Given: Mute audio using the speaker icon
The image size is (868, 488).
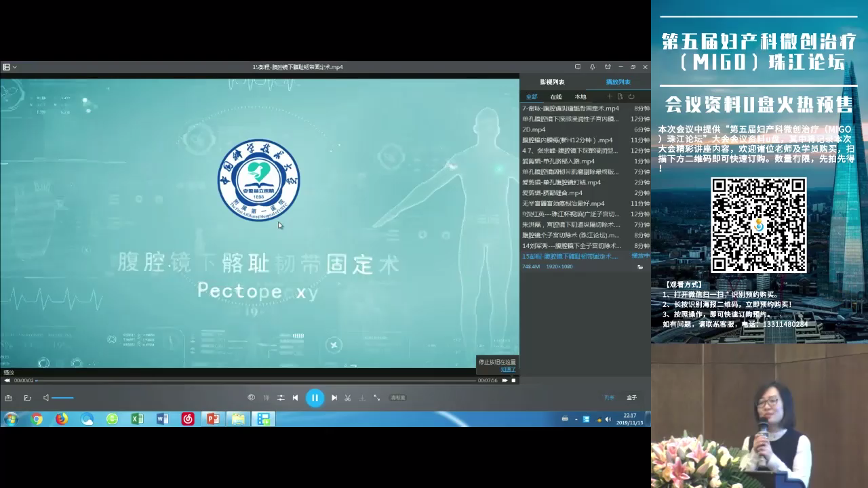Looking at the screenshot, I should click(46, 398).
